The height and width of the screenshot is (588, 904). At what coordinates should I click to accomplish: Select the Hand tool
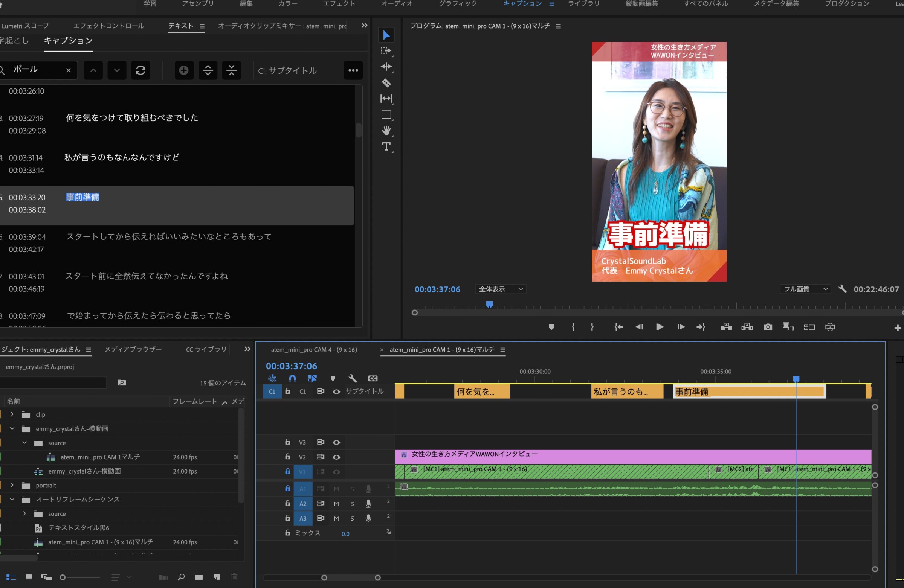coord(386,131)
